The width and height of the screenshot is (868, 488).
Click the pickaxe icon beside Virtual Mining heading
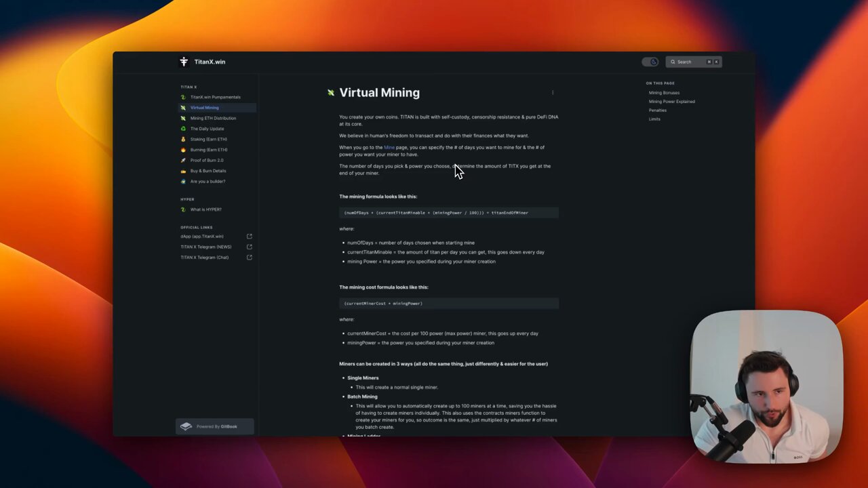click(331, 93)
